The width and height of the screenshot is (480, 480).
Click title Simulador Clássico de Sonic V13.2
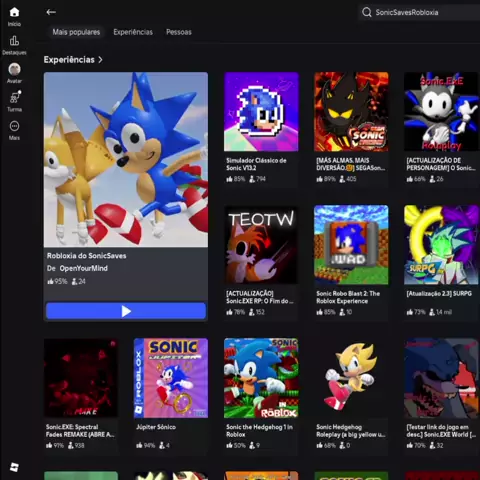tap(256, 164)
